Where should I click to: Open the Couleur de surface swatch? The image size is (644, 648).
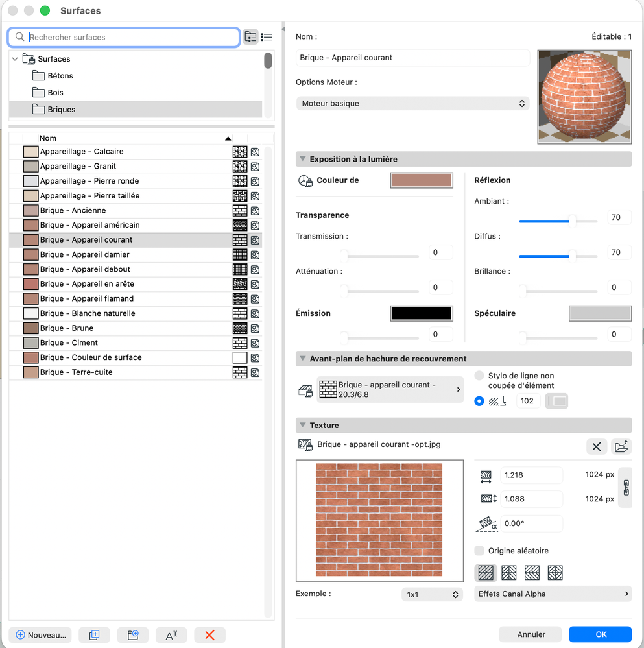[422, 180]
